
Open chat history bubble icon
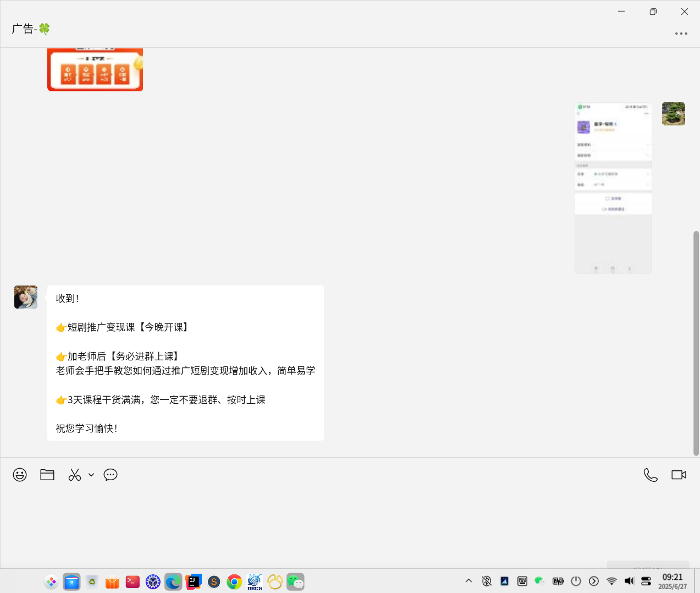click(x=111, y=475)
